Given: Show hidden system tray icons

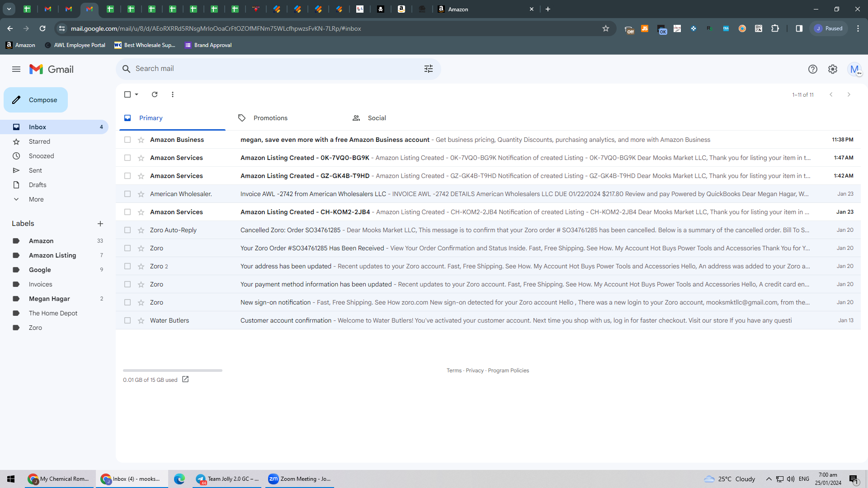Looking at the screenshot, I should pyautogui.click(x=769, y=479).
